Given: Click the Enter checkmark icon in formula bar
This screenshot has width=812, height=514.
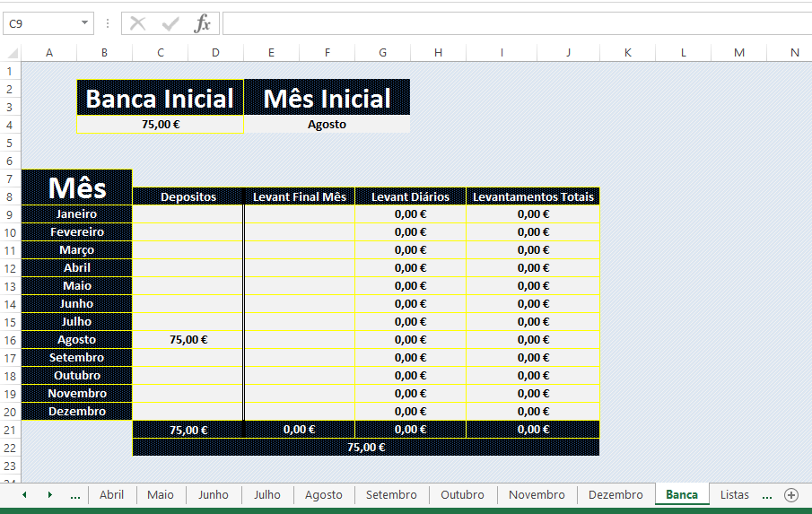Looking at the screenshot, I should click(170, 23).
